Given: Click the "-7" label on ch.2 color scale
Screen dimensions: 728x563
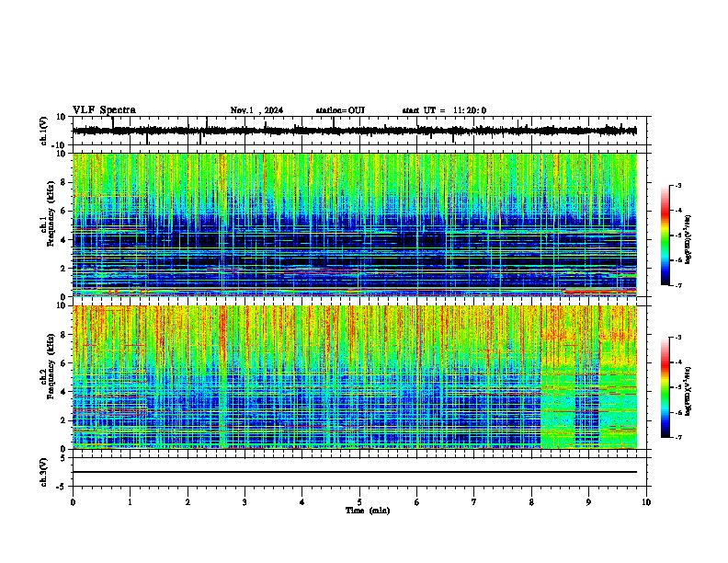Looking at the screenshot, I should coord(678,437).
